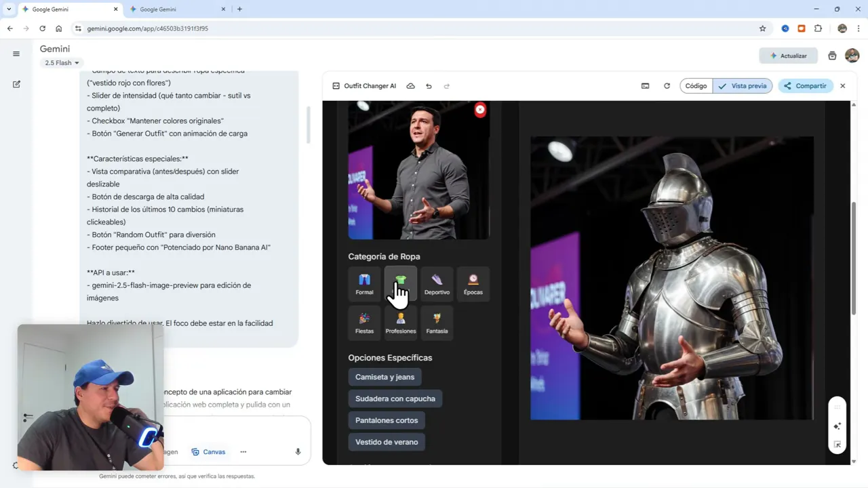This screenshot has width=868, height=488.
Task: Open the tab search dropdown arrow in Chrome
Action: 9,9
